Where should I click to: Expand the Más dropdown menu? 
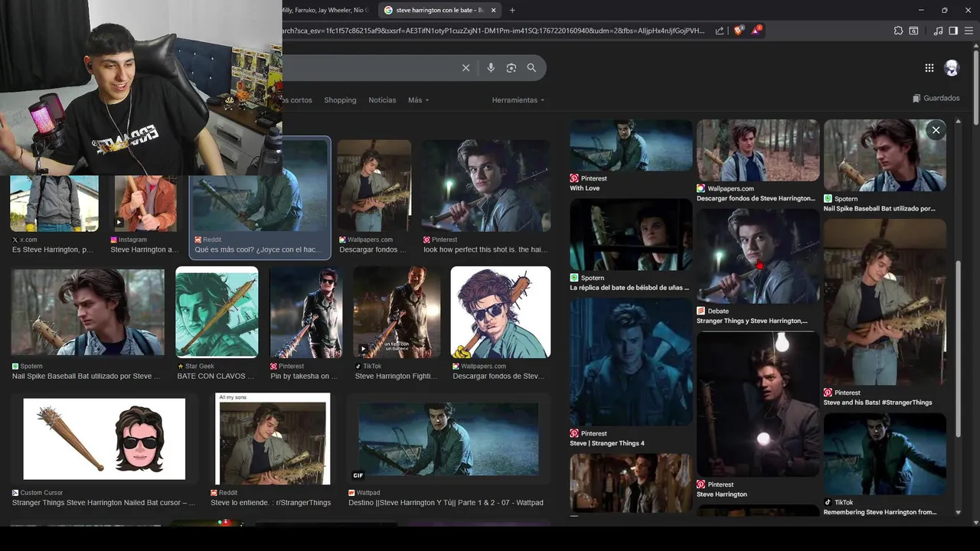click(418, 100)
